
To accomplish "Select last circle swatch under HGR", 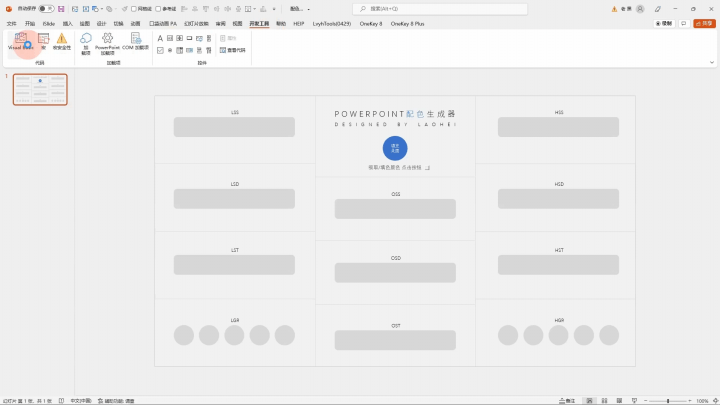I will click(x=609, y=335).
